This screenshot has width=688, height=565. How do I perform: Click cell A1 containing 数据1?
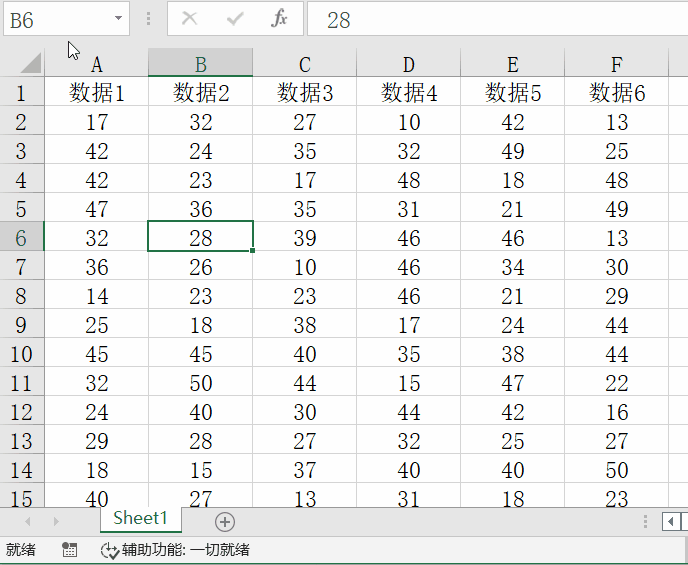point(97,92)
